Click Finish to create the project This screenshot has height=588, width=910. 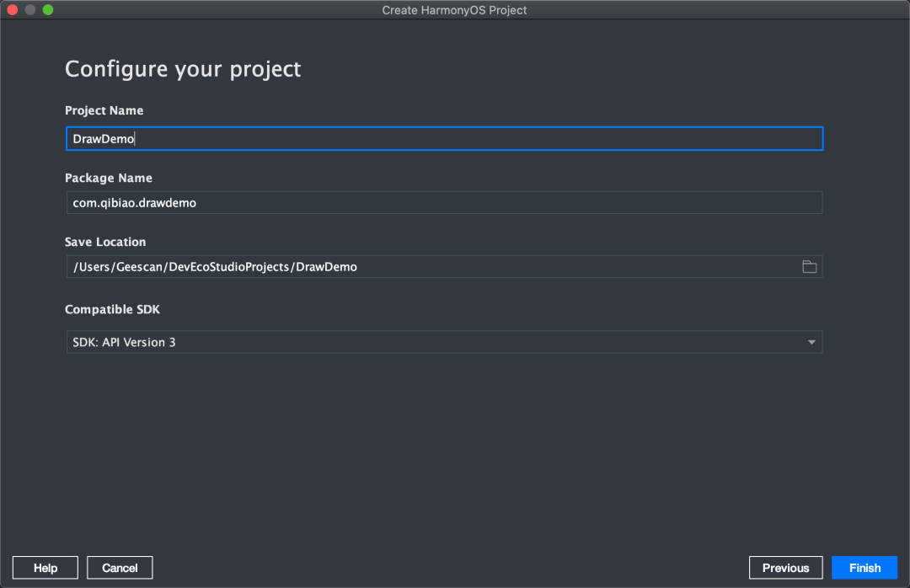pyautogui.click(x=864, y=568)
